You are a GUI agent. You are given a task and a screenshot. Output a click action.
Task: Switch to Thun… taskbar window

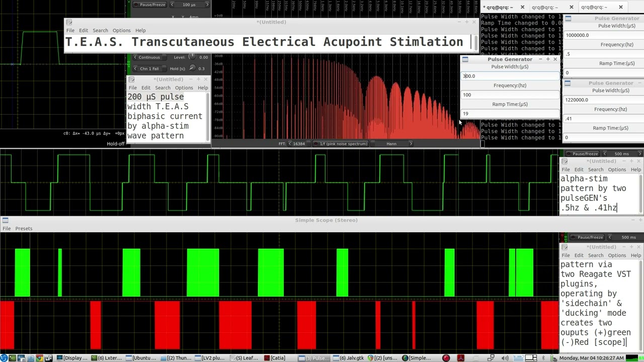point(177,358)
